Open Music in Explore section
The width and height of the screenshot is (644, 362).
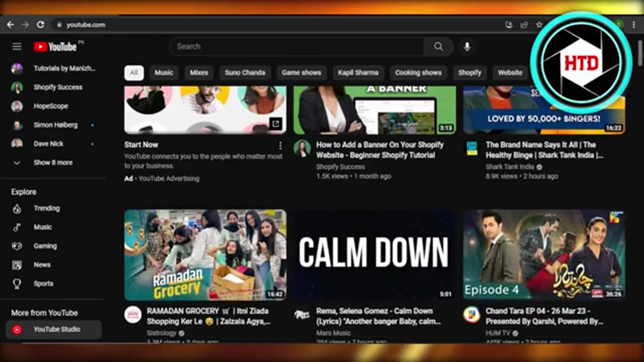(x=53, y=227)
